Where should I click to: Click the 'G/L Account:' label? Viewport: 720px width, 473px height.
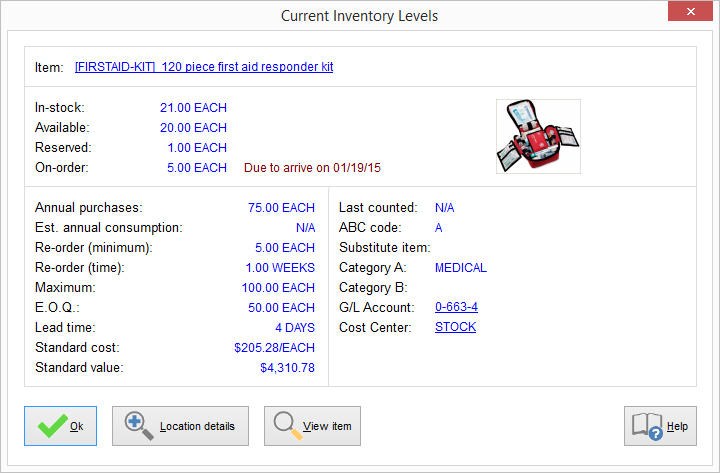(x=377, y=308)
